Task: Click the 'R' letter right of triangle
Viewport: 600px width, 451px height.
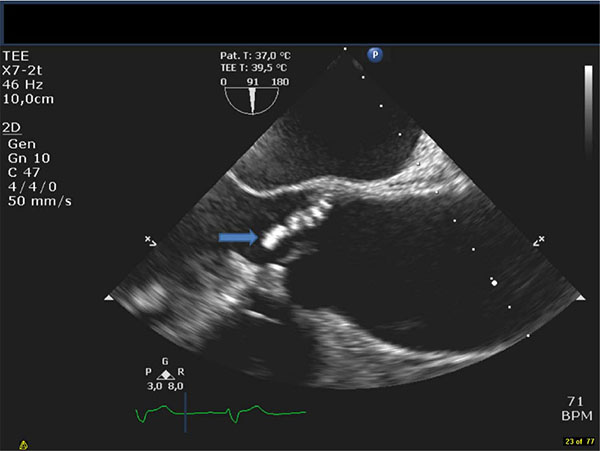Action: 181,372
